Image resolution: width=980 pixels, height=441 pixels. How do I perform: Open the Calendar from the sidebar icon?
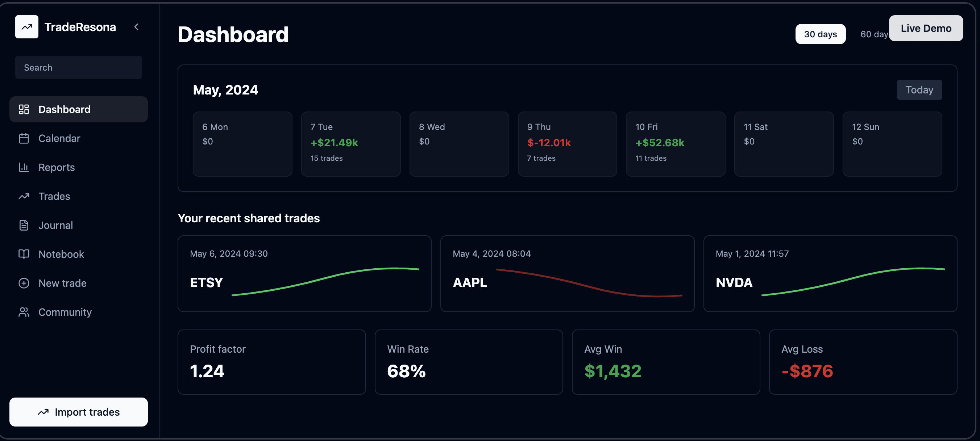[x=24, y=138]
